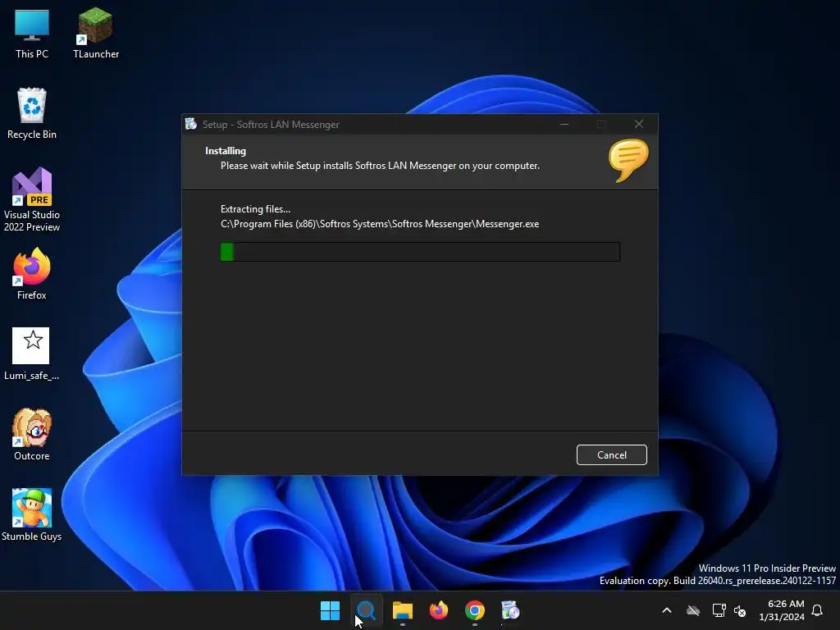
Task: Select the Firefox desktop shortcut
Action: tap(32, 274)
